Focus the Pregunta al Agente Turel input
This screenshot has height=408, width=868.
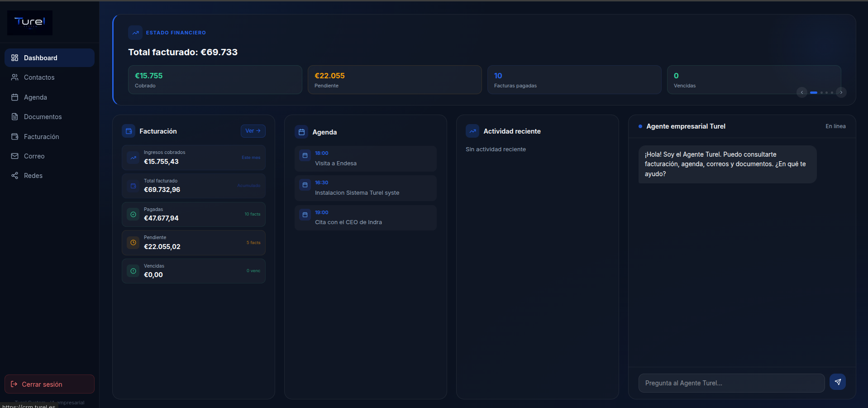(x=731, y=383)
